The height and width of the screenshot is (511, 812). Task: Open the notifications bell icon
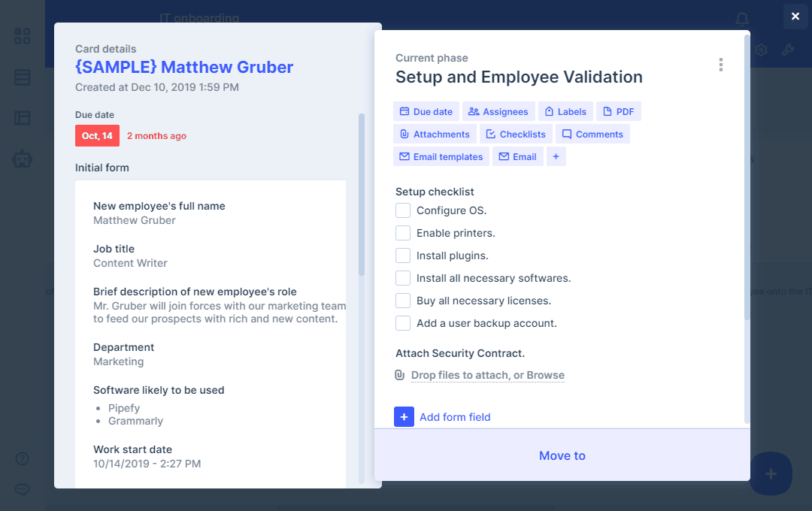[742, 19]
